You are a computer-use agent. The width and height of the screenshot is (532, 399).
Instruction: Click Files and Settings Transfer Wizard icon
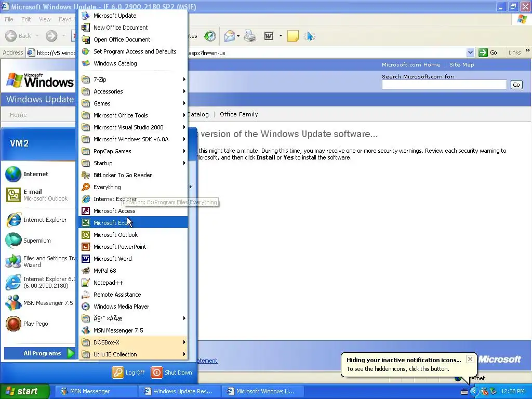(x=13, y=261)
